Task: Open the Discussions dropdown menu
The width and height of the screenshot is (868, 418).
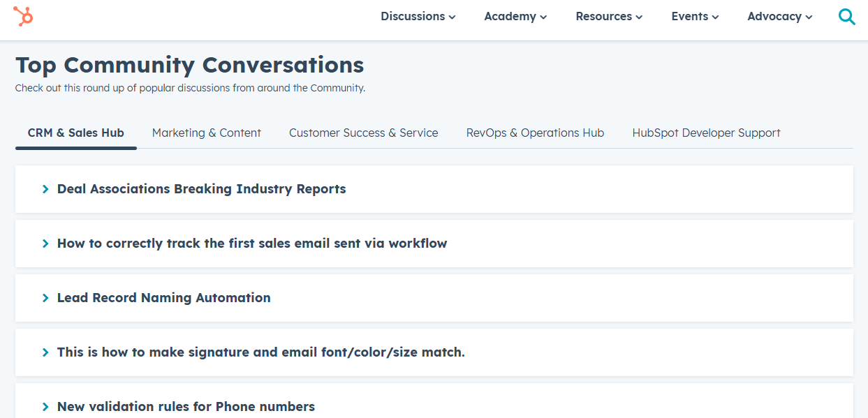Action: click(418, 16)
